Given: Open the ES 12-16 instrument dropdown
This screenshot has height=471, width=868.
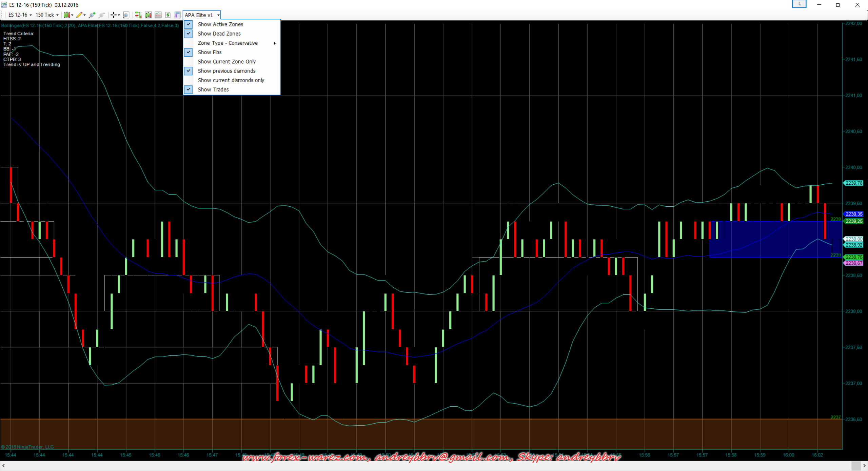Looking at the screenshot, I should [20, 15].
